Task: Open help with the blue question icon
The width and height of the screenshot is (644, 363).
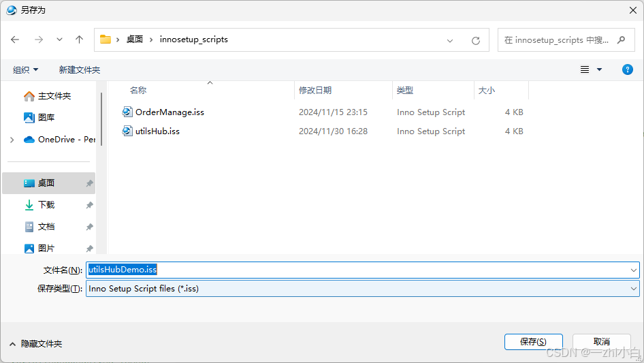Action: point(628,69)
